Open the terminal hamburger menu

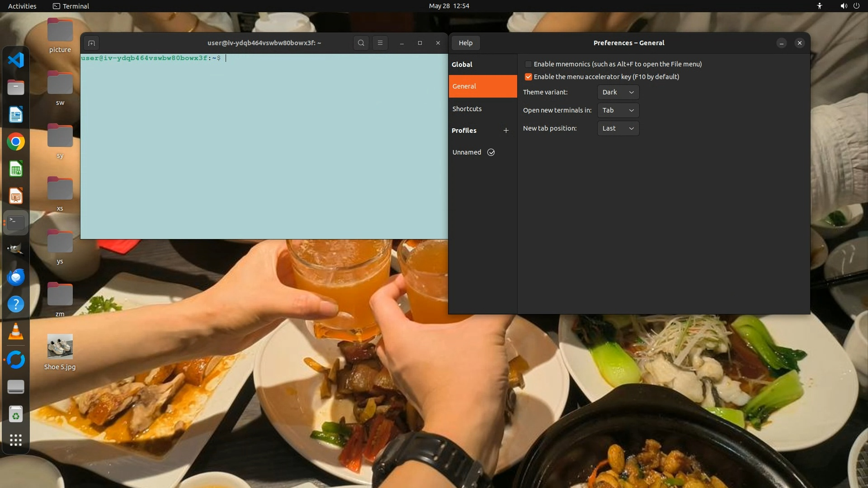click(380, 43)
